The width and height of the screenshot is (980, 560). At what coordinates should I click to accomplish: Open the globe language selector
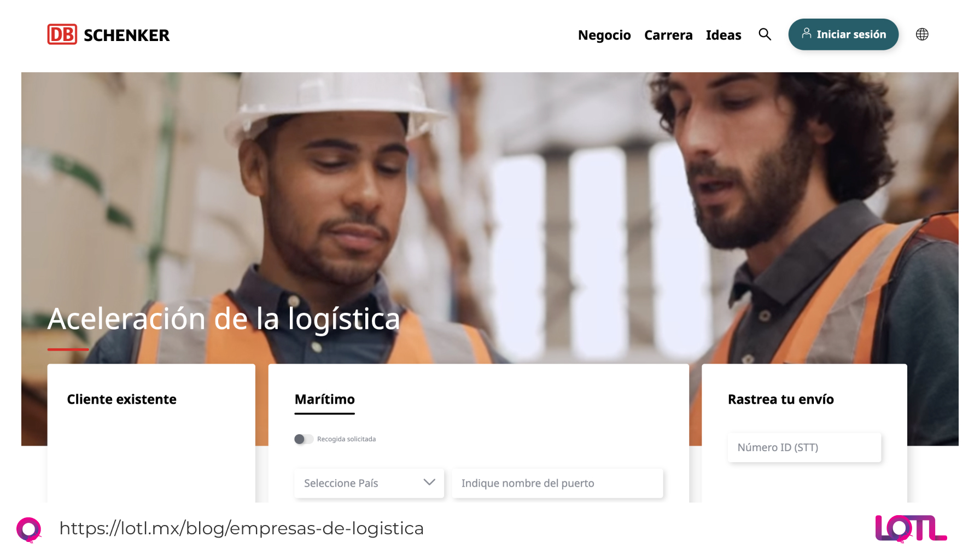click(922, 34)
